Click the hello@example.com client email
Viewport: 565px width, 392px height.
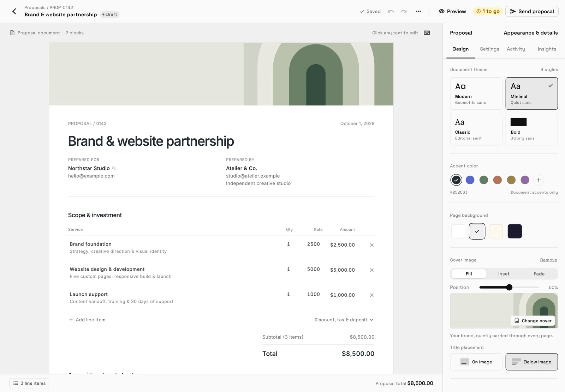coord(91,176)
